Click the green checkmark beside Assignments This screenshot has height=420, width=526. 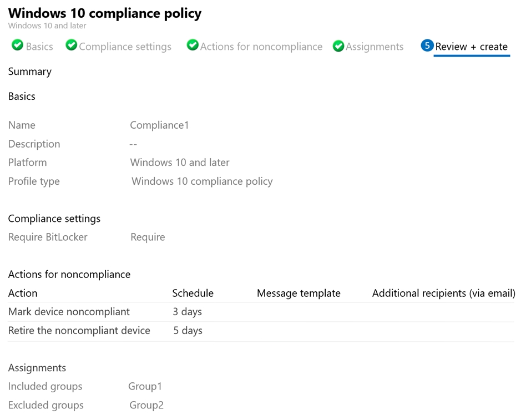[338, 46]
